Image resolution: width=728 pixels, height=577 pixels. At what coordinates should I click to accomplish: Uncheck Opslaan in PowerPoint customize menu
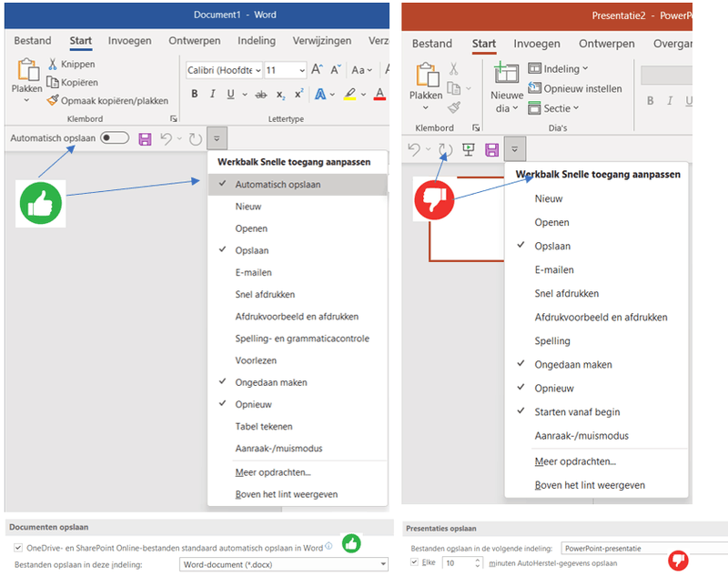click(596, 246)
